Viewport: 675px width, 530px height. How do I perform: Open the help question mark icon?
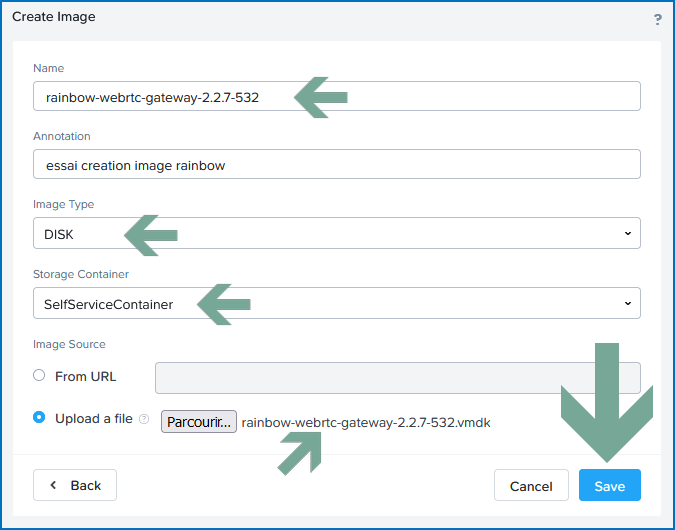click(x=657, y=19)
